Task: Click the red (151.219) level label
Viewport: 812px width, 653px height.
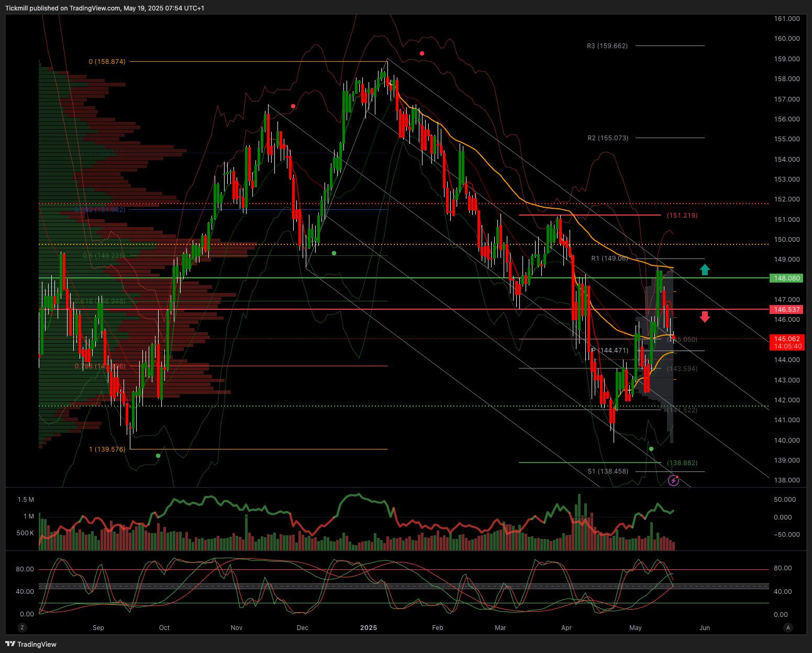Action: pyautogui.click(x=682, y=216)
